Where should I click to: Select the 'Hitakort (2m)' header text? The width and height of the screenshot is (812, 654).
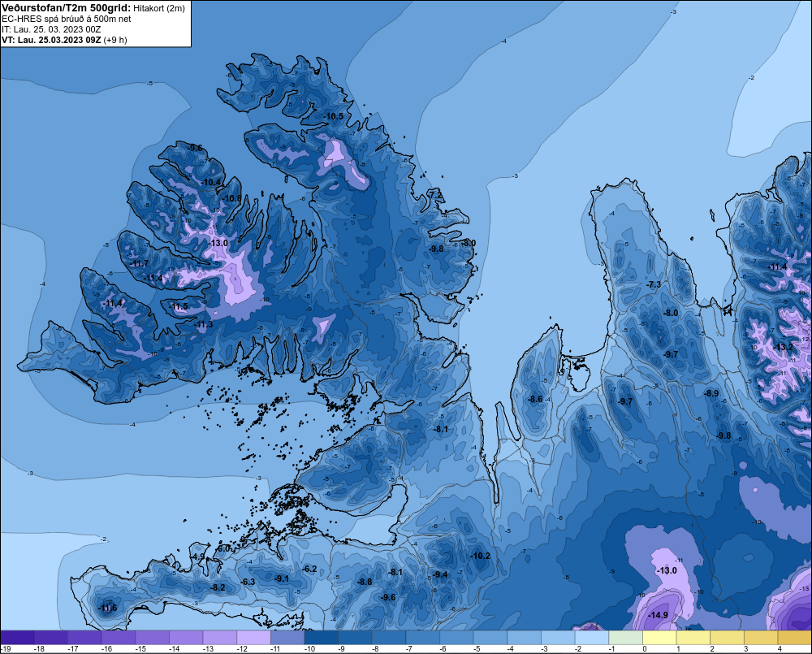(x=159, y=8)
